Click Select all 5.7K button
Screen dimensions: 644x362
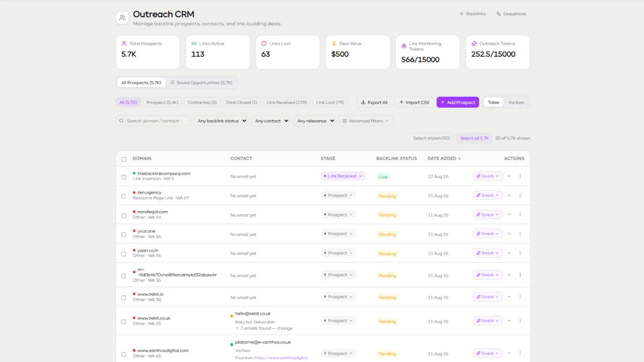474,138
